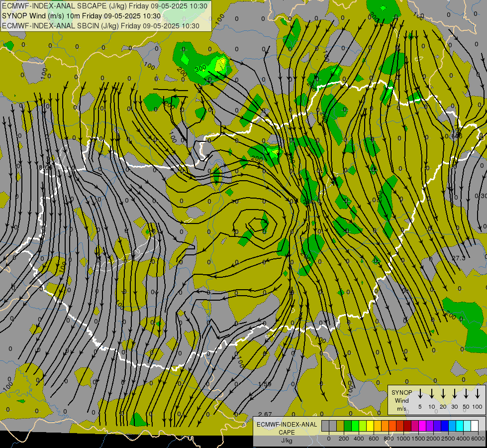Image resolution: width=487 pixels, height=448 pixels.
Task: Click the 50 m/s wind arrow in legend
Action: [x=466, y=394]
